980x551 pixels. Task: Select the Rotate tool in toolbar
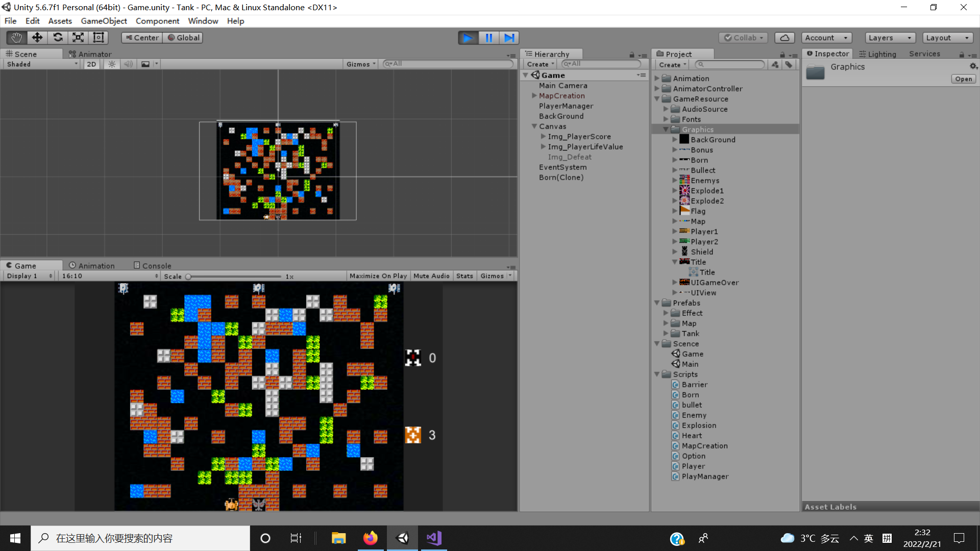58,38
